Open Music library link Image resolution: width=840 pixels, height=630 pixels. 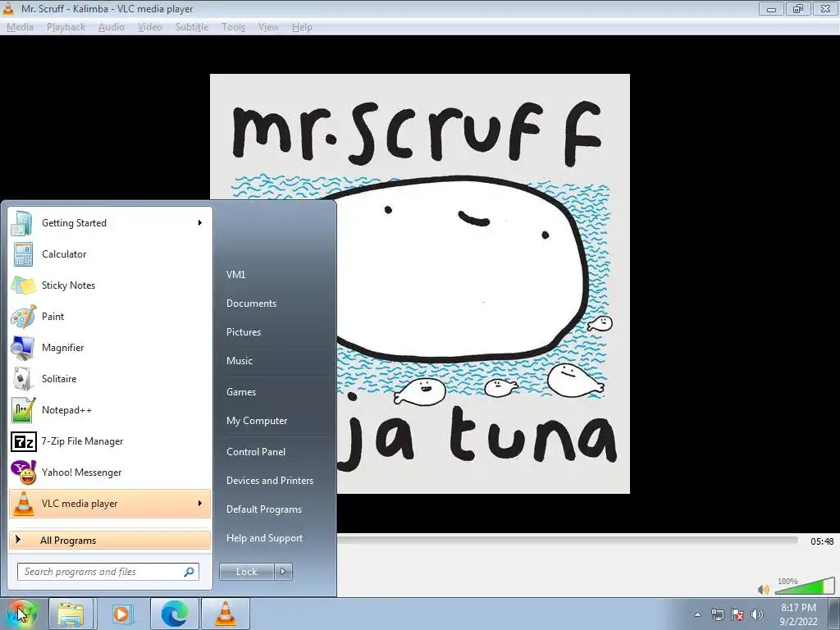tap(240, 361)
